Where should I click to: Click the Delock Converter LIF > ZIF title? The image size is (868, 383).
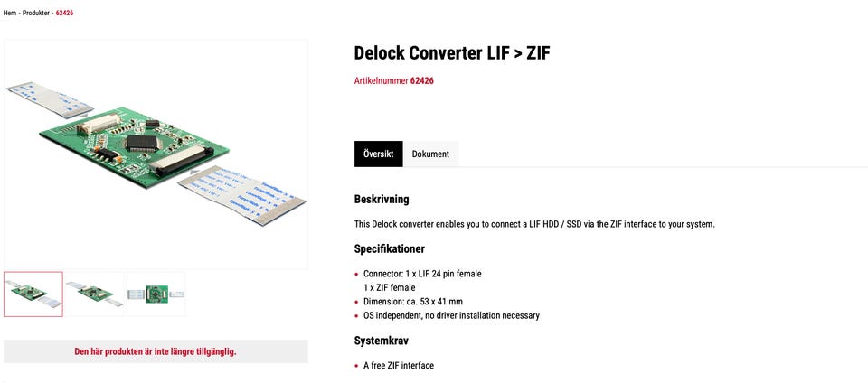tap(452, 53)
